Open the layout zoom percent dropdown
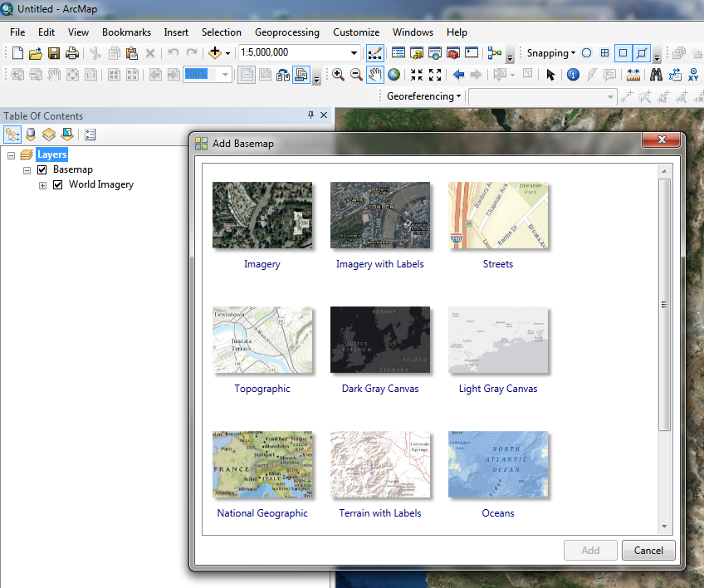Image resolution: width=704 pixels, height=588 pixels. click(x=225, y=74)
